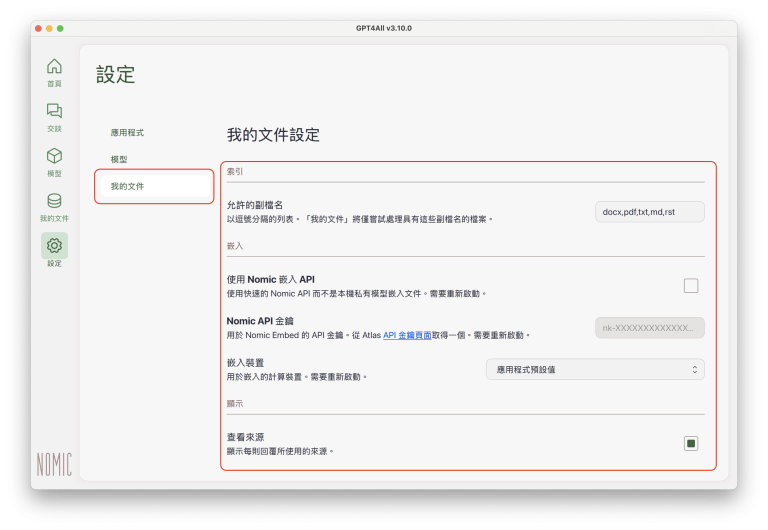
Task: Switch to the 應用程式 settings tab
Action: coord(128,133)
